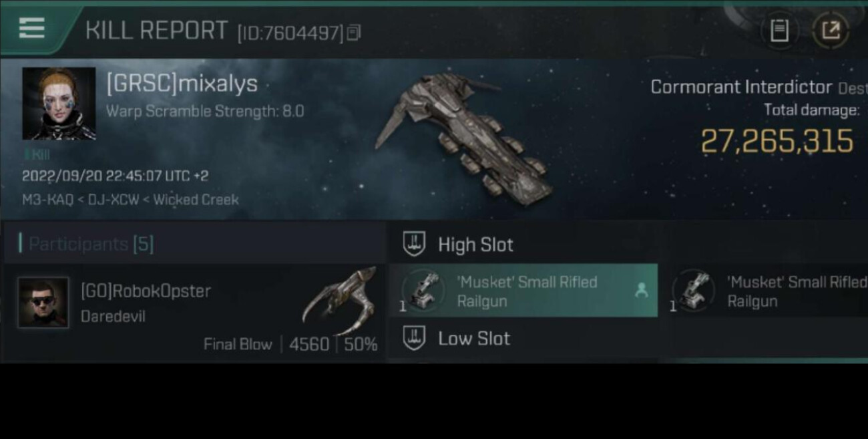This screenshot has height=439, width=868.
Task: View mixalys character portrait
Action: [x=59, y=104]
